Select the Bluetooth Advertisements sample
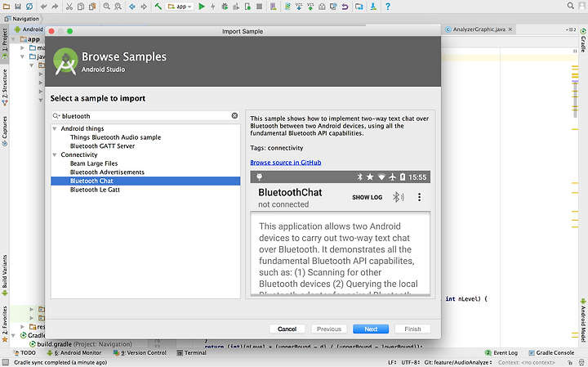This screenshot has height=367, width=588. point(107,172)
